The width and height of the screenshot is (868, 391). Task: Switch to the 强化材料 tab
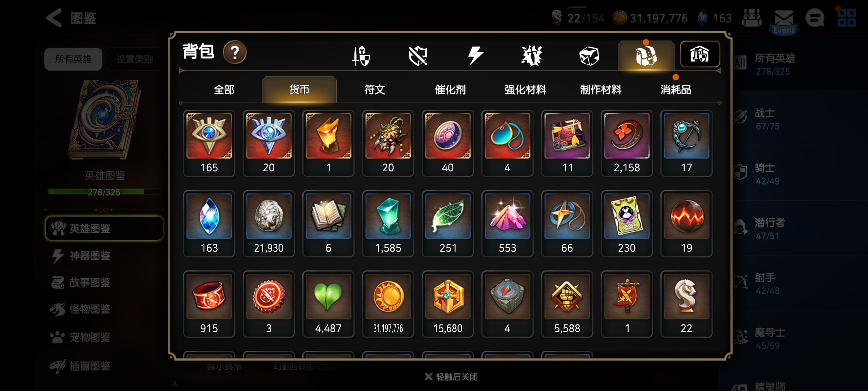click(x=525, y=90)
